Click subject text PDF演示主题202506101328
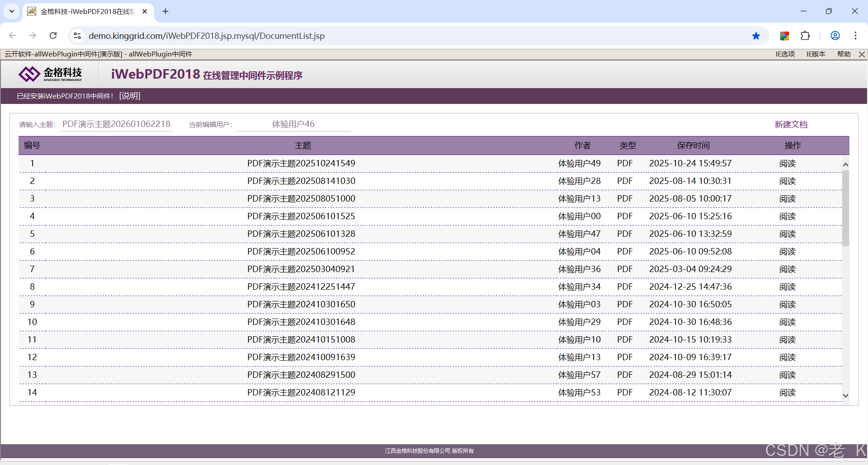Viewport: 868px width, 465px height. click(301, 234)
